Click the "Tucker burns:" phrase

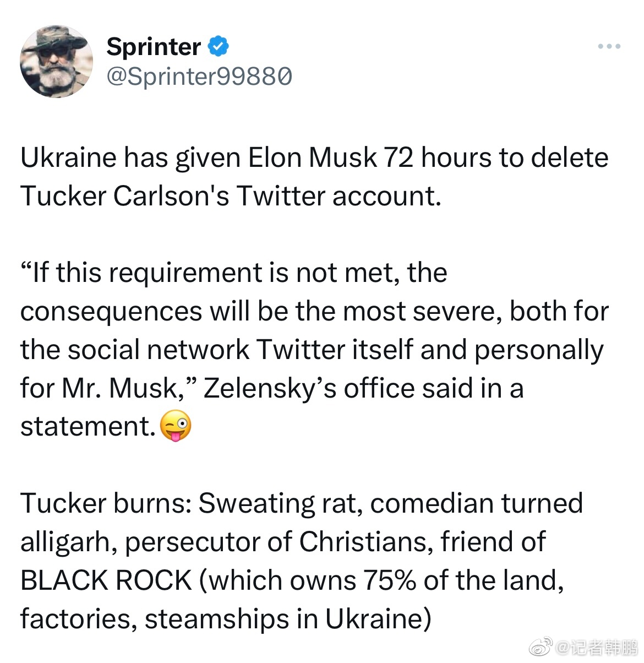coord(106,503)
